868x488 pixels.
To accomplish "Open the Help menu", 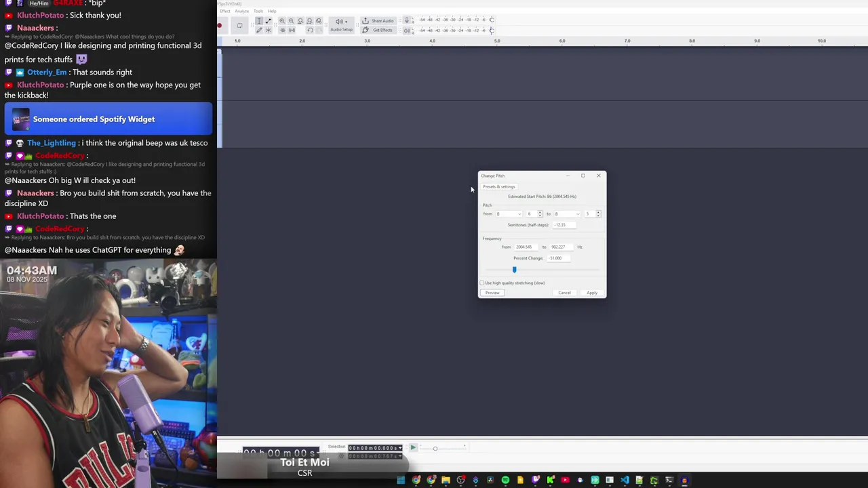I will point(272,11).
